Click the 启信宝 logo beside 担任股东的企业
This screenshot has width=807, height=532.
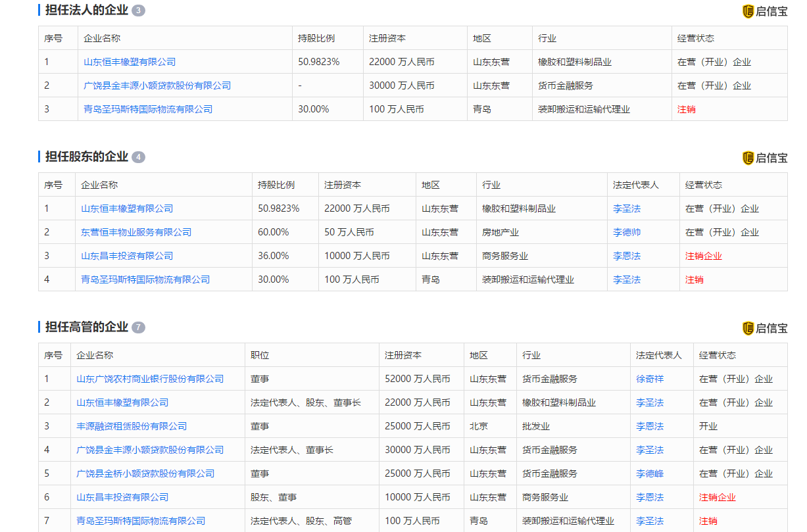765,158
